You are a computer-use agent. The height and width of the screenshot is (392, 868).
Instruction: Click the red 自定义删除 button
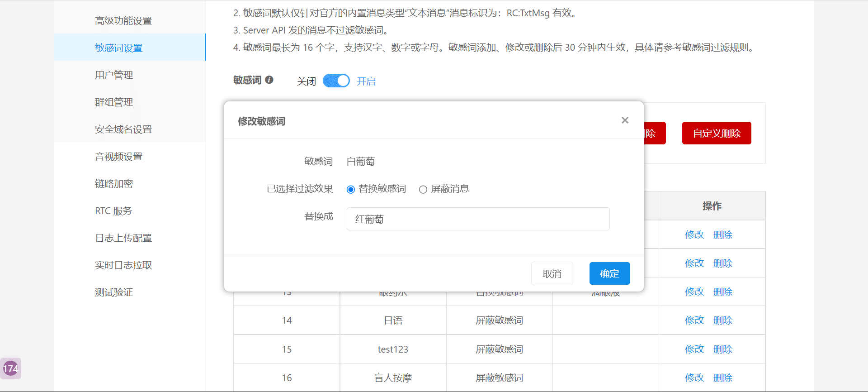717,133
